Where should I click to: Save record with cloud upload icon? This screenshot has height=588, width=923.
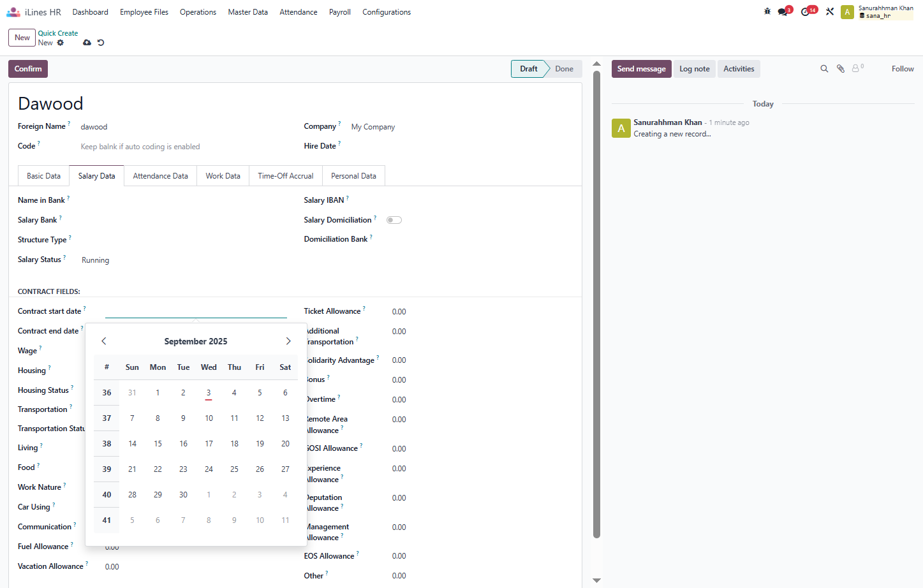click(x=87, y=43)
